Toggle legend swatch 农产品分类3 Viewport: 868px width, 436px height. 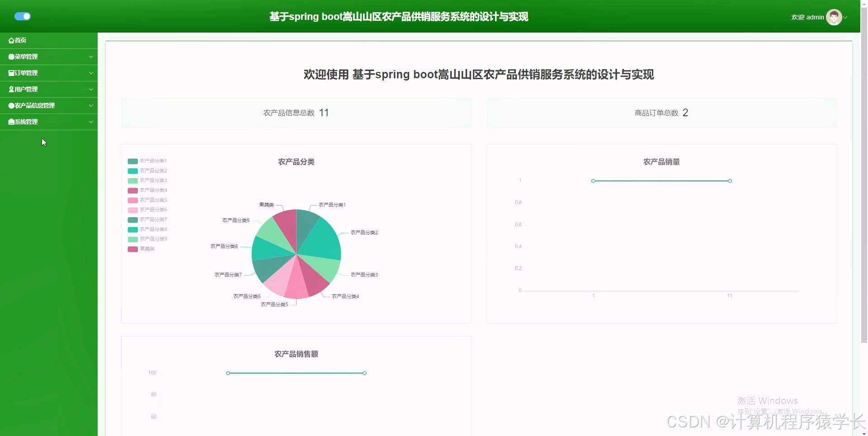132,180
